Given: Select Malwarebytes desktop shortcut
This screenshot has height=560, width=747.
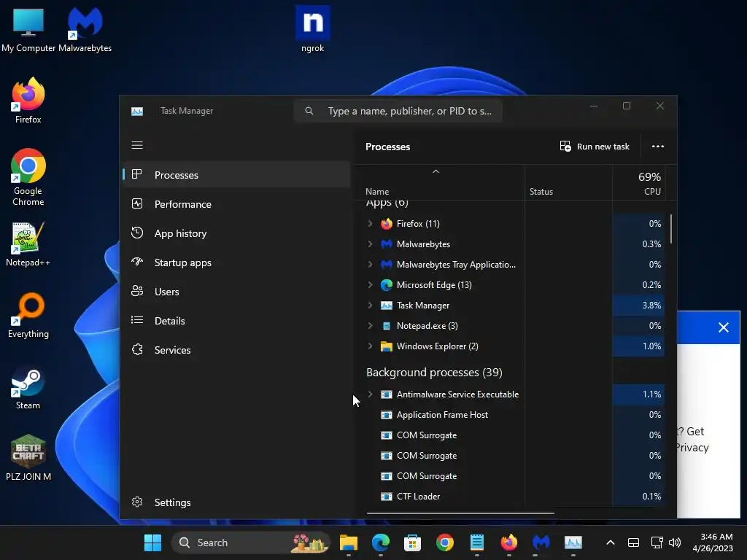Looking at the screenshot, I should click(x=85, y=29).
